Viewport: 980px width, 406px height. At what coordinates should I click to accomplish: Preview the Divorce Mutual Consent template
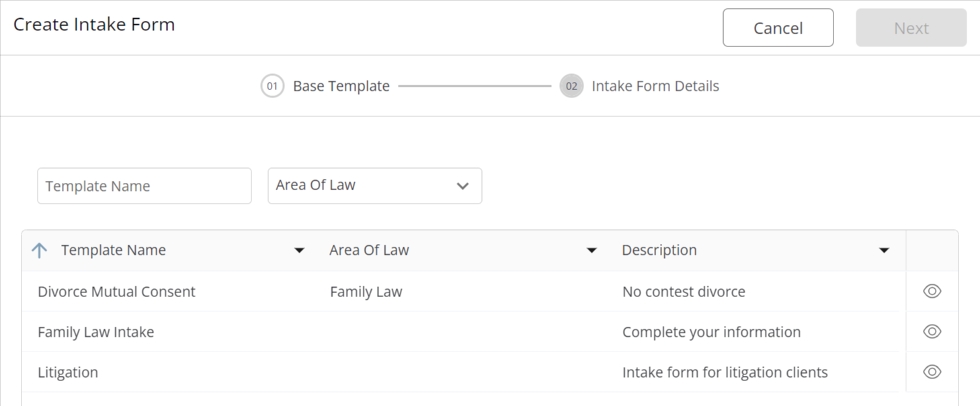tap(932, 291)
